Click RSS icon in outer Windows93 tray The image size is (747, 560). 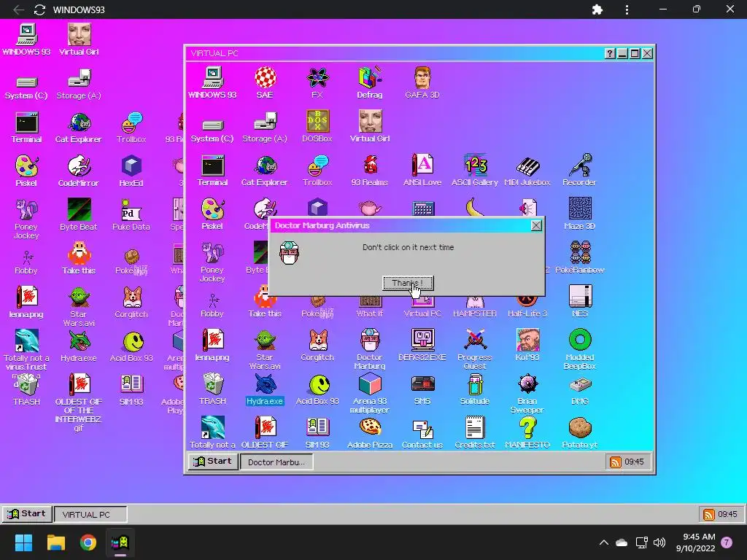[709, 514]
